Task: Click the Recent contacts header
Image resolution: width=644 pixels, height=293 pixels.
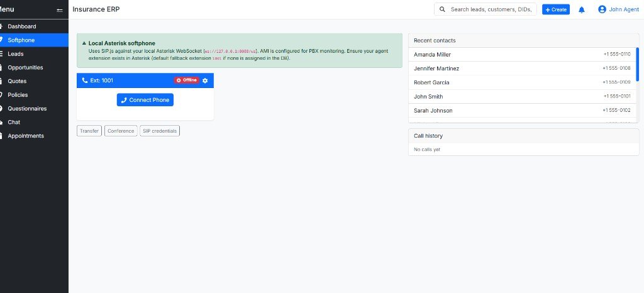Action: click(524, 41)
